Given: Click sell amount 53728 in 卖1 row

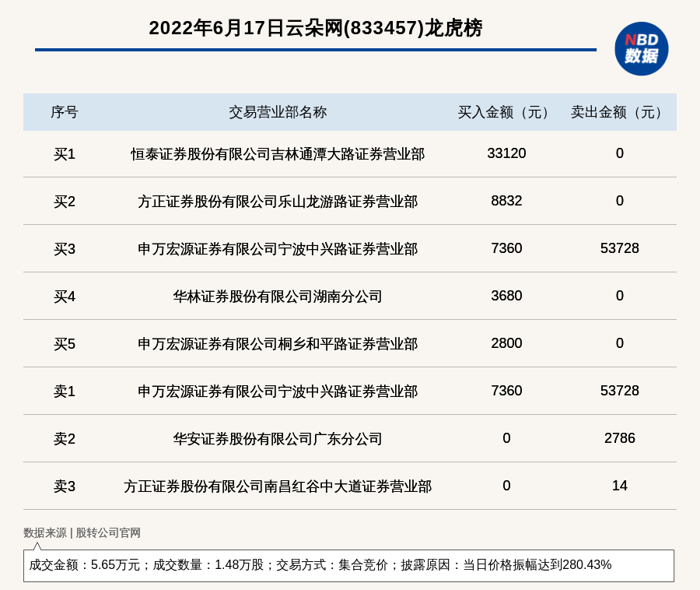Looking at the screenshot, I should click(x=620, y=391).
